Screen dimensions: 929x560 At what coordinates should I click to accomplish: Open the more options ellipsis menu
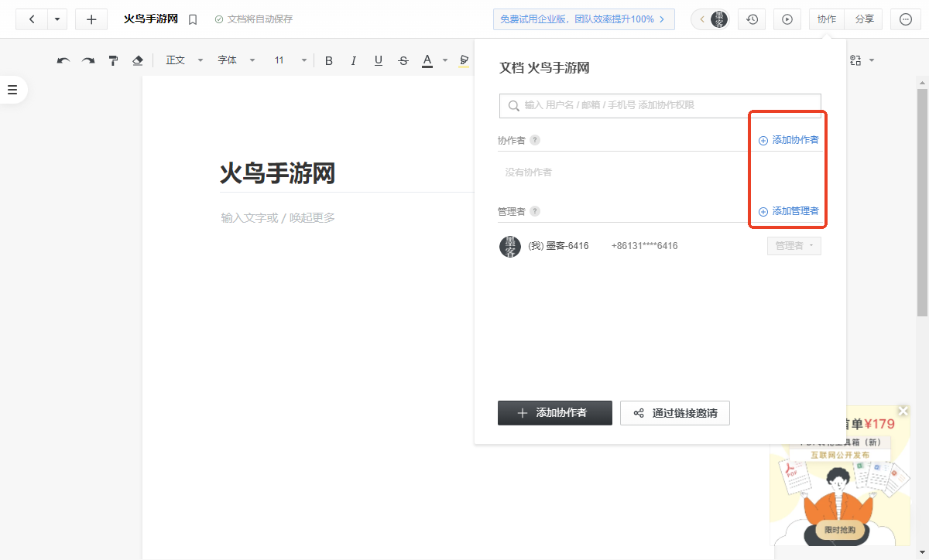click(906, 19)
